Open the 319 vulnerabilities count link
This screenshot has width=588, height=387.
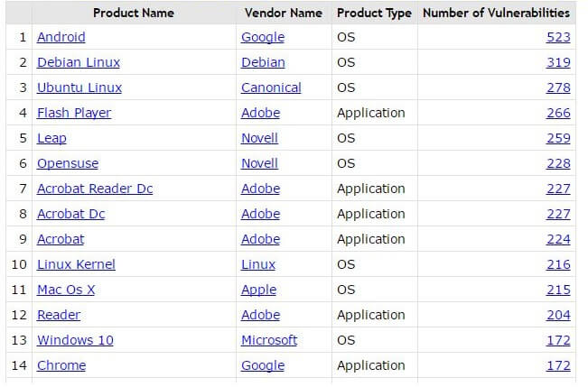coord(558,62)
